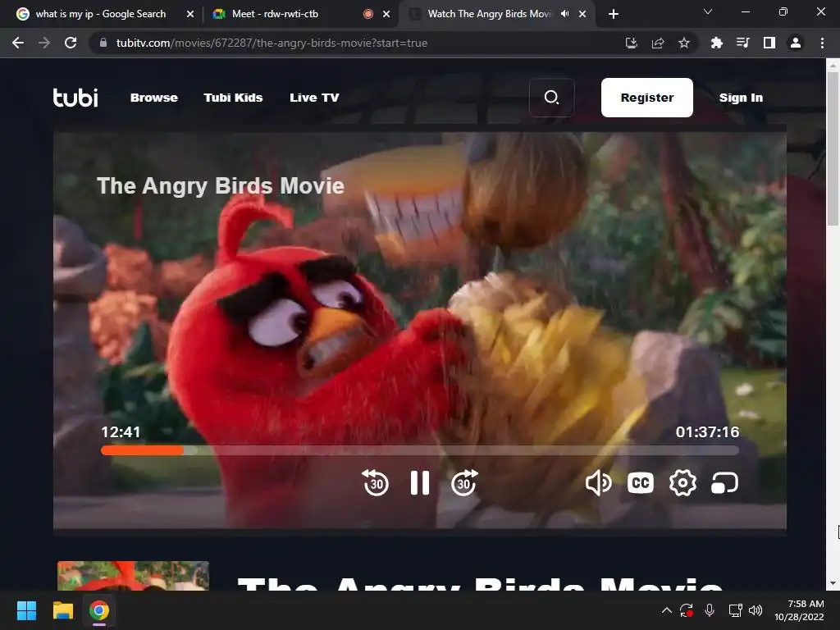840x630 pixels.
Task: Open system volume tray icon
Action: click(x=756, y=610)
